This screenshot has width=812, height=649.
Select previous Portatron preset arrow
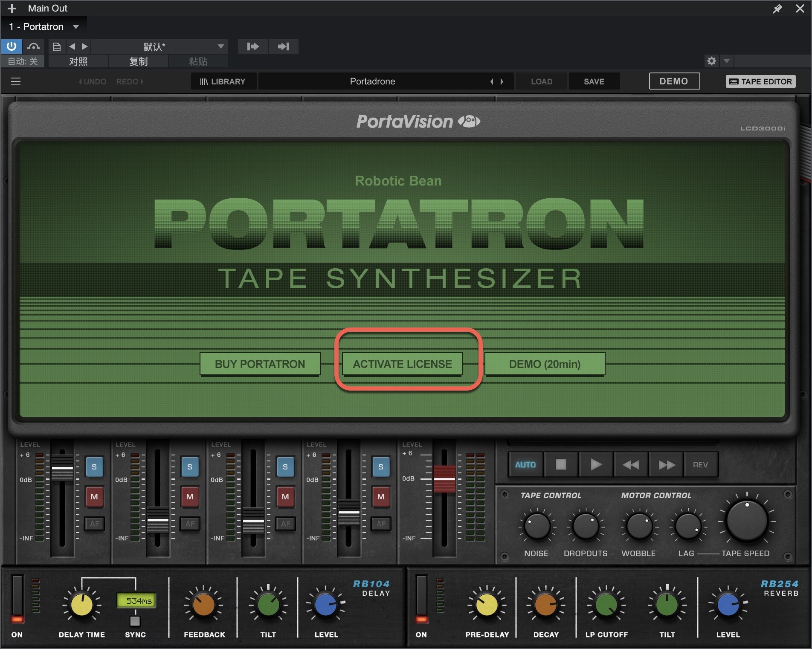(492, 81)
